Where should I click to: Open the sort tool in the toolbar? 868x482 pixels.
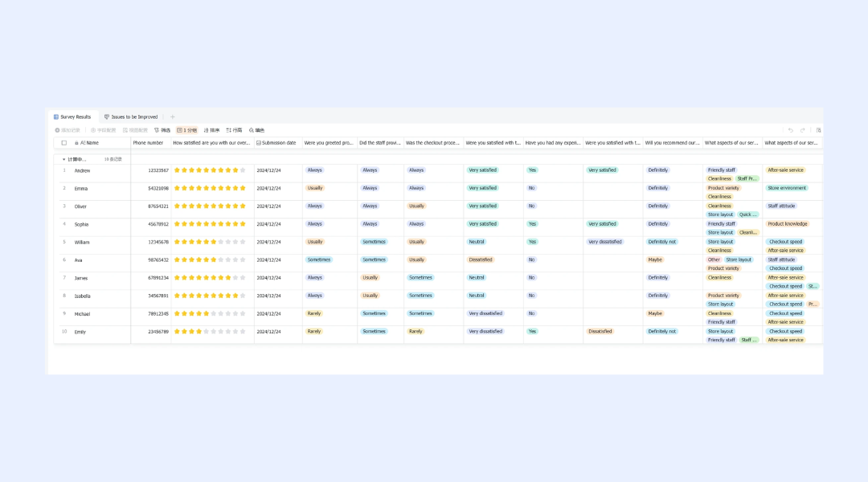pos(211,130)
